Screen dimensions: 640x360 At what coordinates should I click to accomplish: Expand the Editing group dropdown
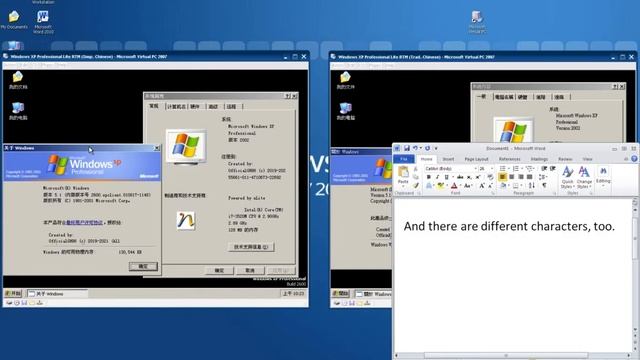coord(603,177)
